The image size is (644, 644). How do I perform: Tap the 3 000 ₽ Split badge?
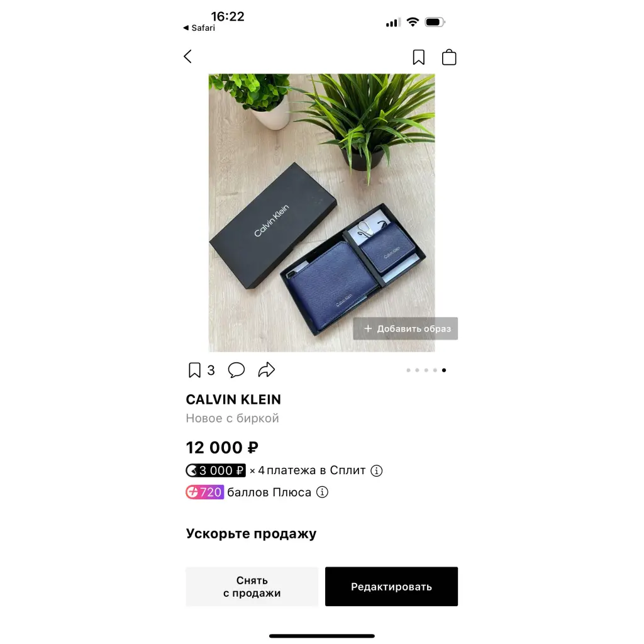(x=216, y=470)
